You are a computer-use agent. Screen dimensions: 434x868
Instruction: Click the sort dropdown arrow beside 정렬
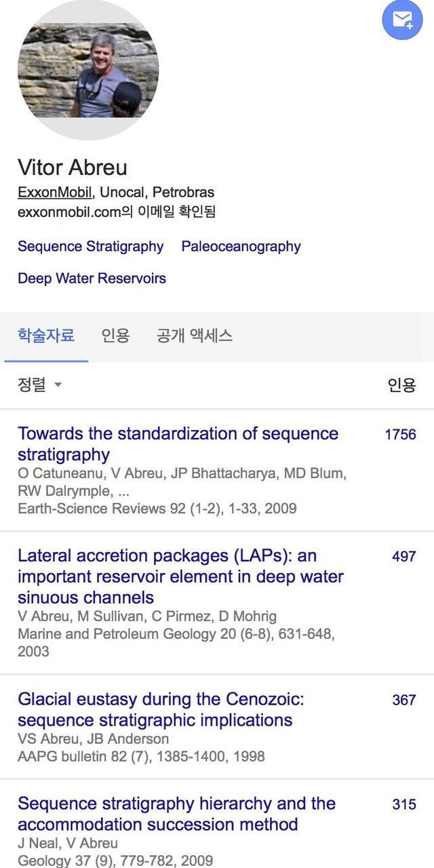pyautogui.click(x=58, y=385)
